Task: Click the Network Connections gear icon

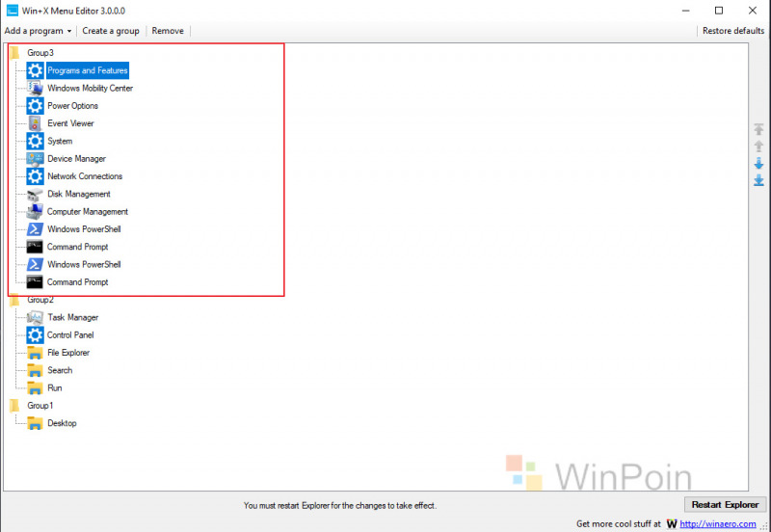Action: [x=35, y=176]
